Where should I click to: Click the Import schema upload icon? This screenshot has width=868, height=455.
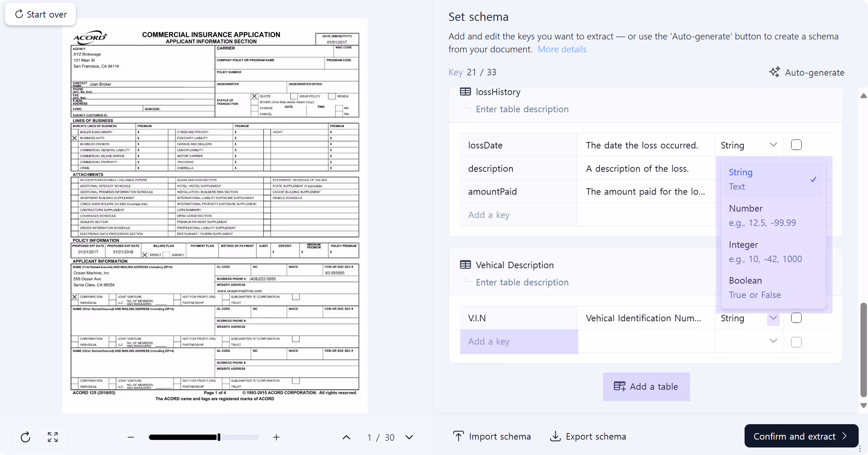(x=458, y=436)
